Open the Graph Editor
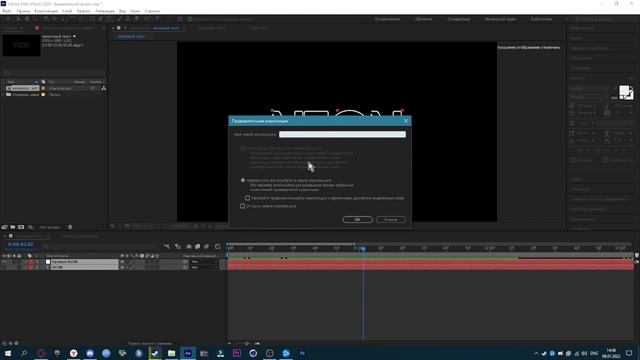 tap(218, 247)
